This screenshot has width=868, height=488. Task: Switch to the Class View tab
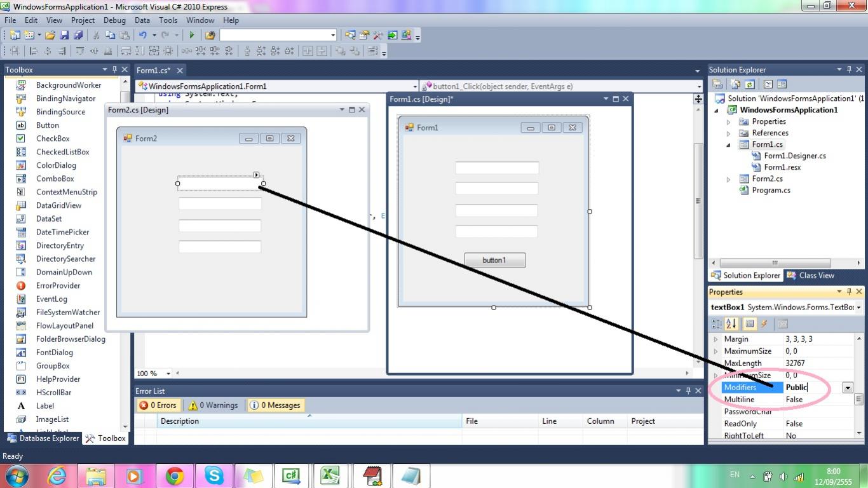pyautogui.click(x=810, y=275)
